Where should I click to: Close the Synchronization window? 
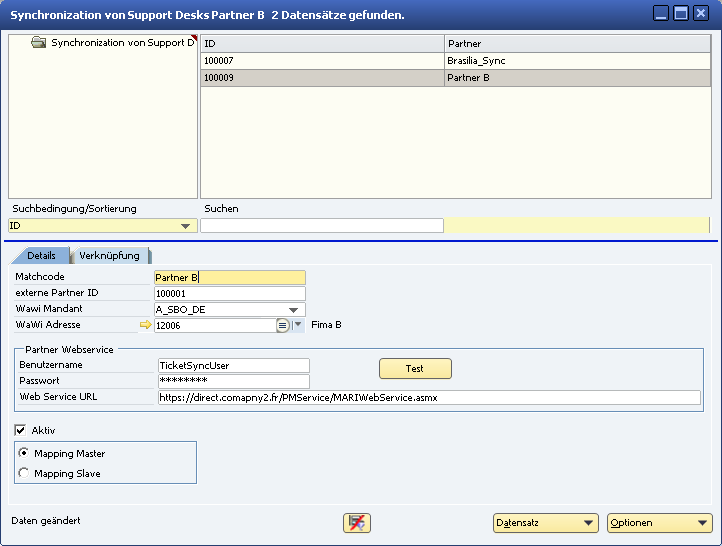tap(701, 14)
